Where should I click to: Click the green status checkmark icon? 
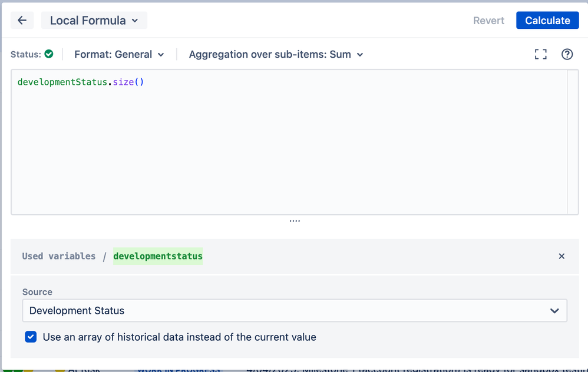(49, 54)
